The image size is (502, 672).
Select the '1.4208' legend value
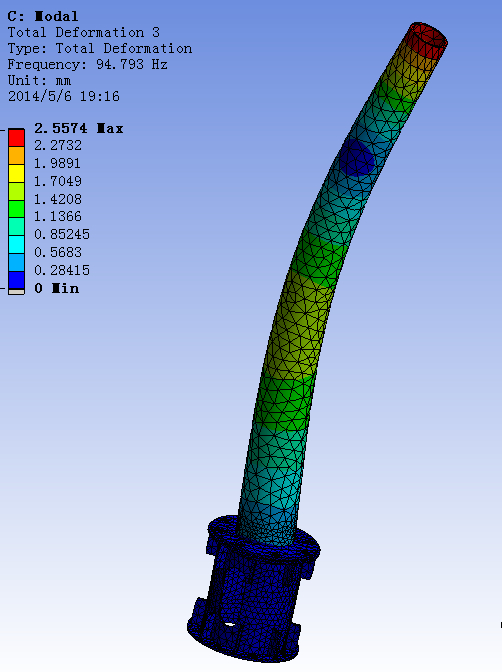click(x=58, y=199)
